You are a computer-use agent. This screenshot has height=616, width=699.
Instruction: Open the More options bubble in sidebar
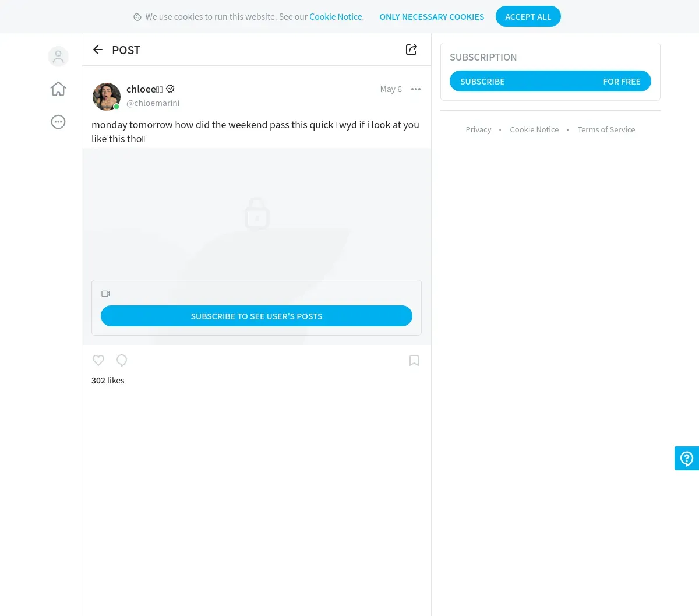(58, 122)
